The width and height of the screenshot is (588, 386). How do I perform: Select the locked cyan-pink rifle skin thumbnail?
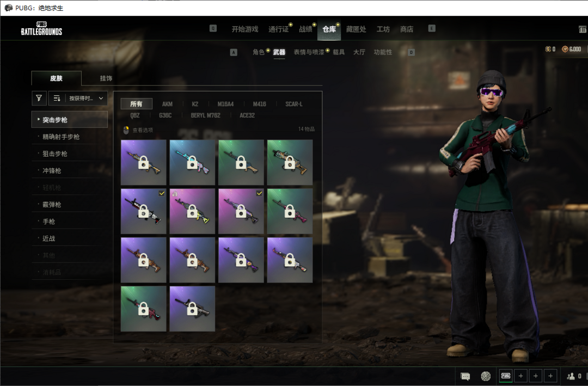pyautogui.click(x=192, y=162)
